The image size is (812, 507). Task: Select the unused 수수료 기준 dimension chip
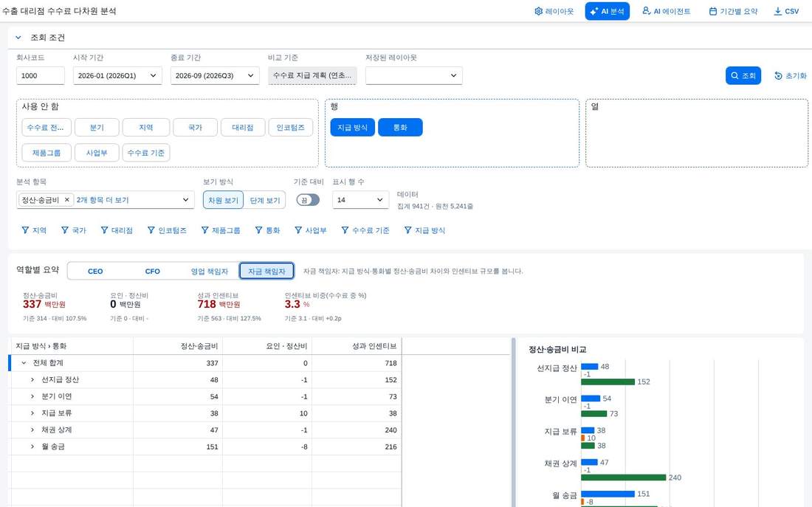click(146, 153)
